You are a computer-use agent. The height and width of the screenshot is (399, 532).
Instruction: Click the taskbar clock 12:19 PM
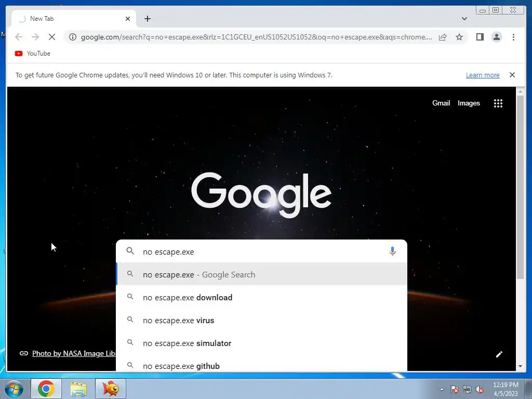(505, 389)
